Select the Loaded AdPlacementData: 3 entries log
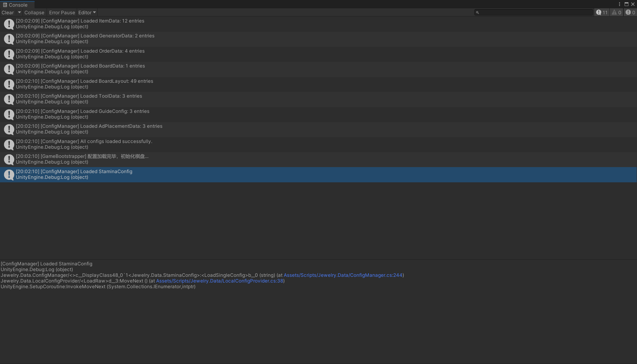Image resolution: width=637 pixels, height=364 pixels. tap(318, 129)
